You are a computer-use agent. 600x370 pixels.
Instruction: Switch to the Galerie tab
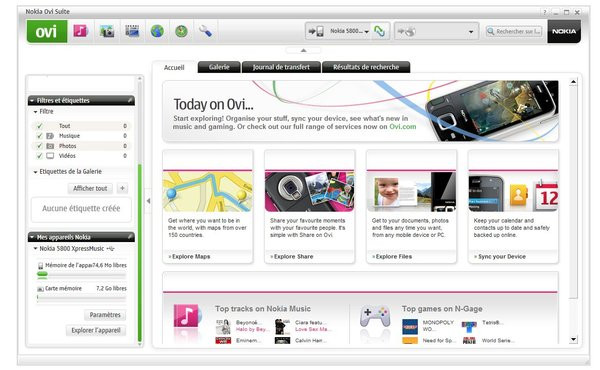(219, 67)
